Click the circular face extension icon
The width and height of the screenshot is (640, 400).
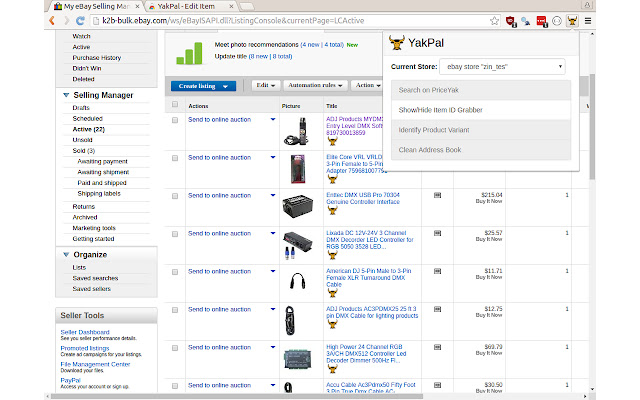[557, 21]
